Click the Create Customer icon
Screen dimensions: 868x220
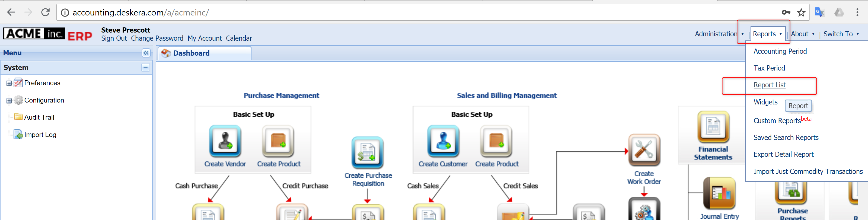coord(443,141)
